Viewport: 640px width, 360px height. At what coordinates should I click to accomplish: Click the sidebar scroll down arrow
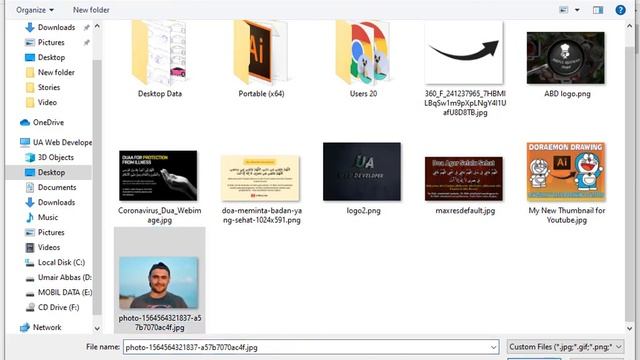click(x=97, y=328)
